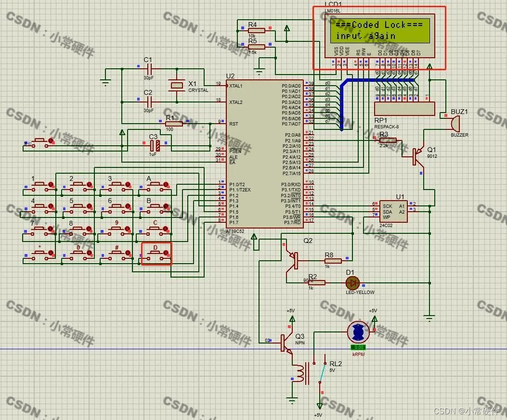Click keypad button 6

(x=117, y=208)
